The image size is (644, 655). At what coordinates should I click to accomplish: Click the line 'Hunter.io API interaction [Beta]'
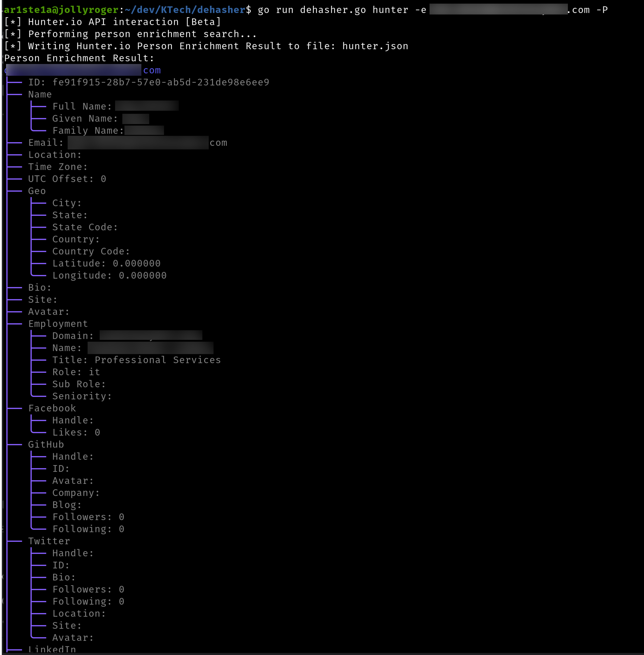click(x=124, y=22)
